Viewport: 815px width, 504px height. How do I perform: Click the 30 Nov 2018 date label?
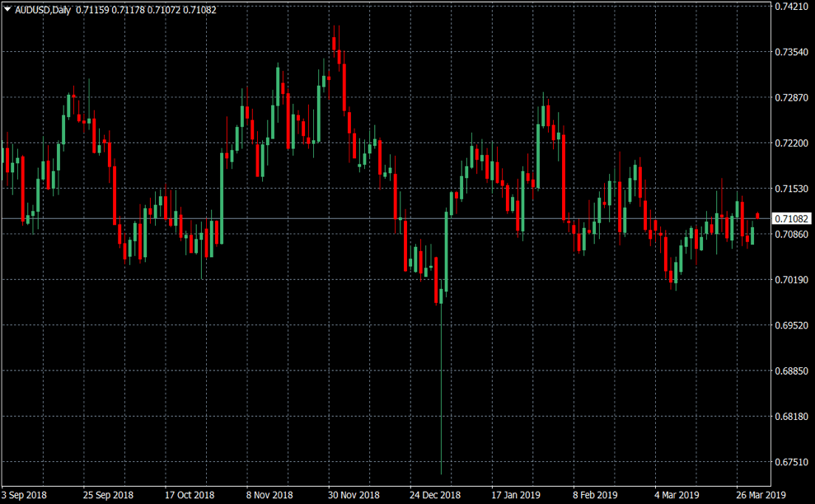click(x=354, y=495)
